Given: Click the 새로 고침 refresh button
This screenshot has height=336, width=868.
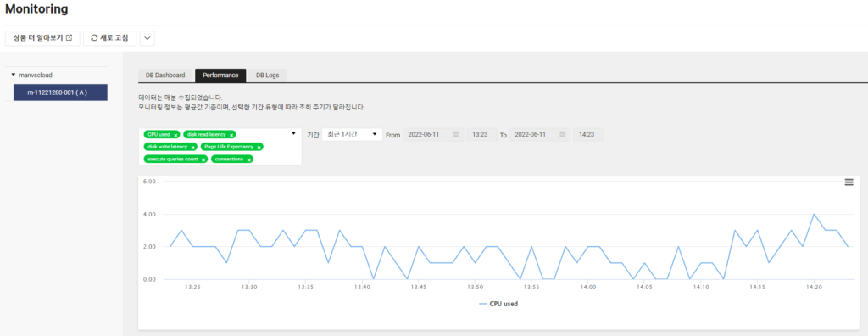Looking at the screenshot, I should (x=109, y=38).
